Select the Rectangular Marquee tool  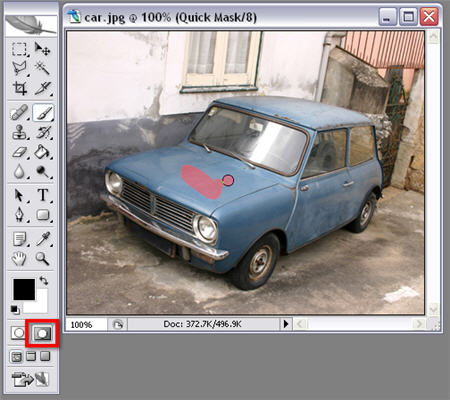(x=19, y=50)
